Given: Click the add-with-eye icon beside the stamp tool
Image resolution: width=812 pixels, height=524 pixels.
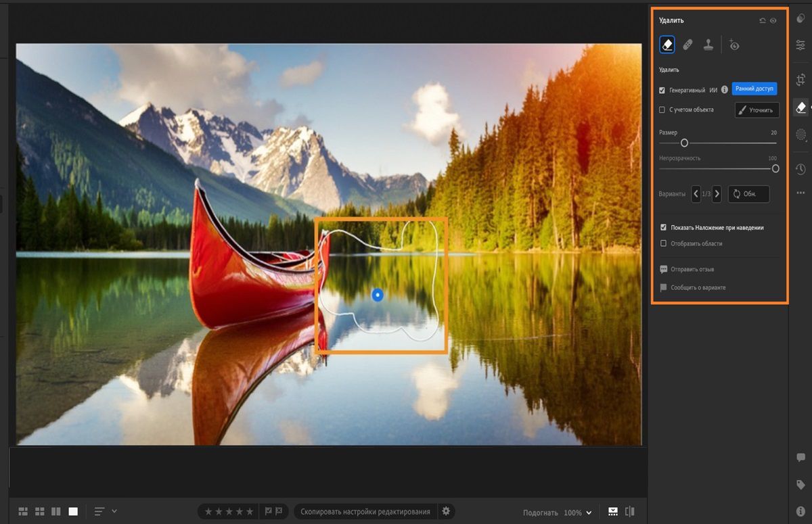Looking at the screenshot, I should [x=734, y=45].
